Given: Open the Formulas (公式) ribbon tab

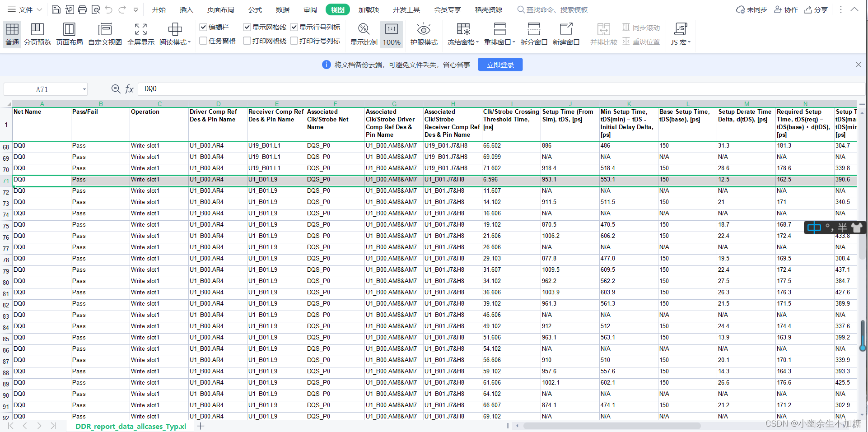Looking at the screenshot, I should tap(255, 9).
